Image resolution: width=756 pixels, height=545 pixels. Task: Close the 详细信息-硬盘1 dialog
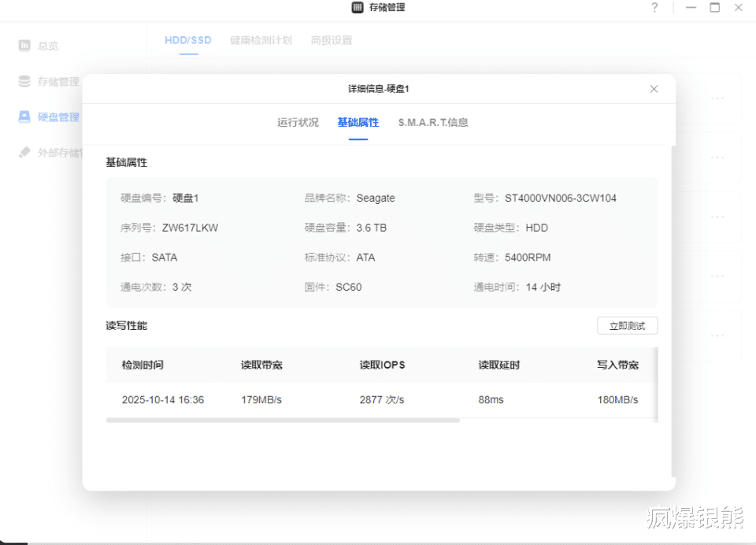coord(654,89)
